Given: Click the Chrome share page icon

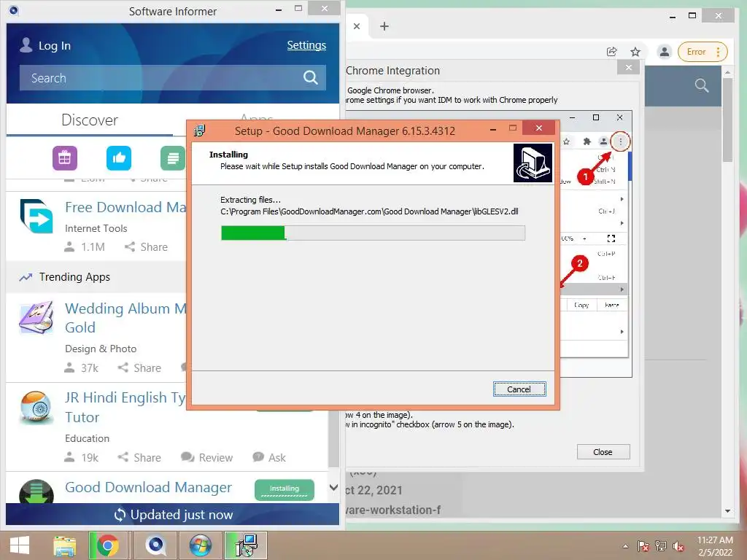Looking at the screenshot, I should 612,52.
